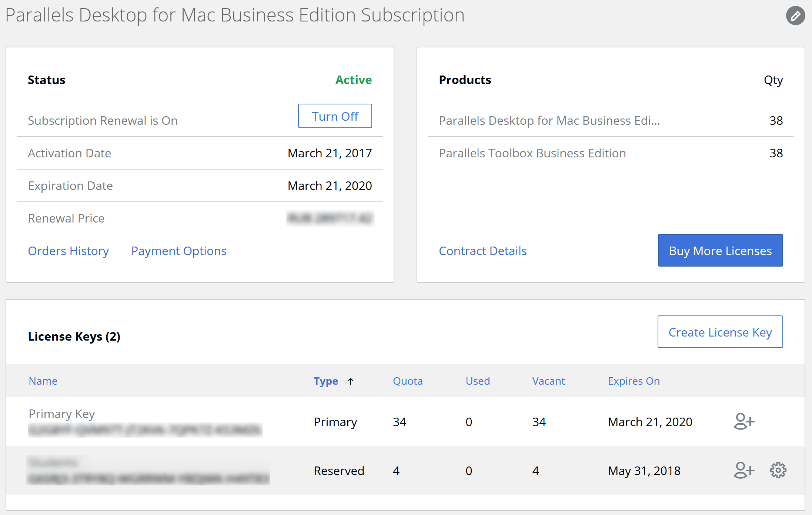The height and width of the screenshot is (515, 812).
Task: Click add-user icon for Reserved key
Action: click(x=744, y=470)
